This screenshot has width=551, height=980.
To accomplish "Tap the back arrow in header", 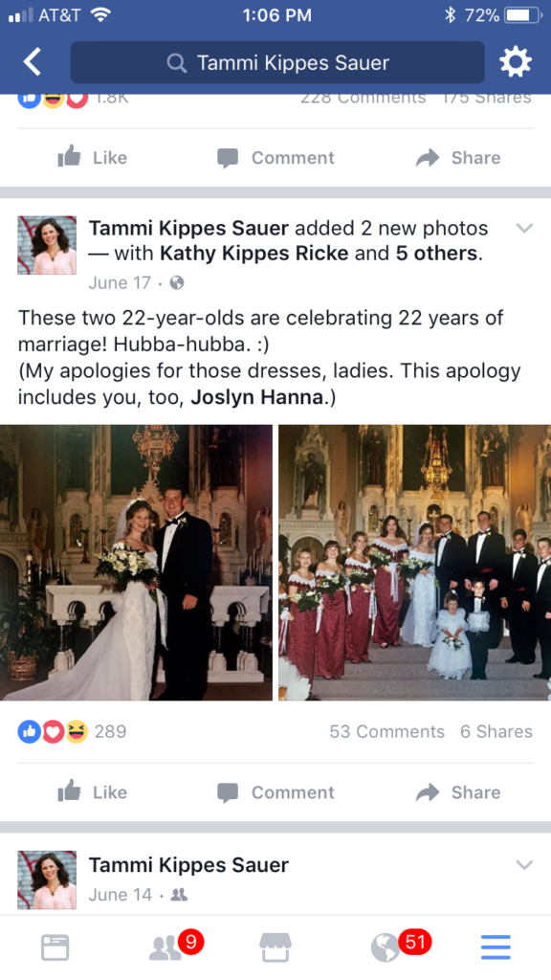I will pyautogui.click(x=33, y=62).
